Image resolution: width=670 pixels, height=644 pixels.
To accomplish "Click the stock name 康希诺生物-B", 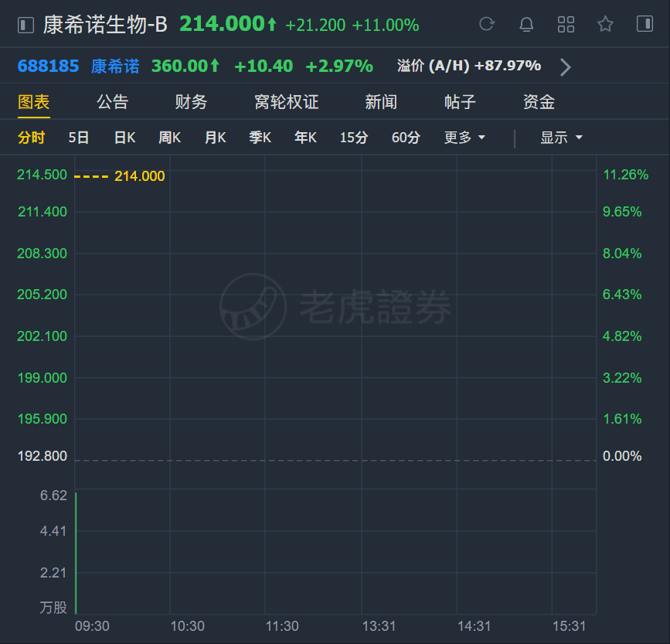I will pos(105,25).
